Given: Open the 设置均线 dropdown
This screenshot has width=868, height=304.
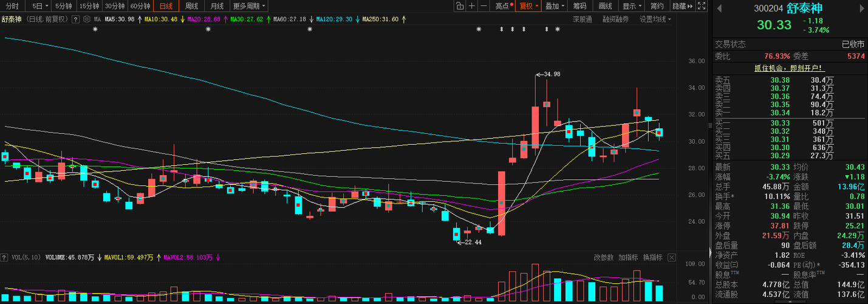Looking at the screenshot, I should (x=655, y=19).
